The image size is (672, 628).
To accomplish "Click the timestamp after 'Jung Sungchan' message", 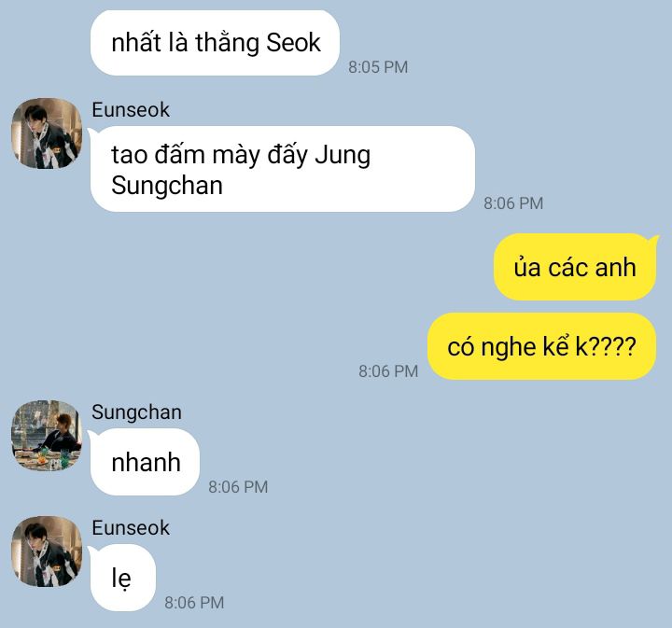I will [513, 203].
